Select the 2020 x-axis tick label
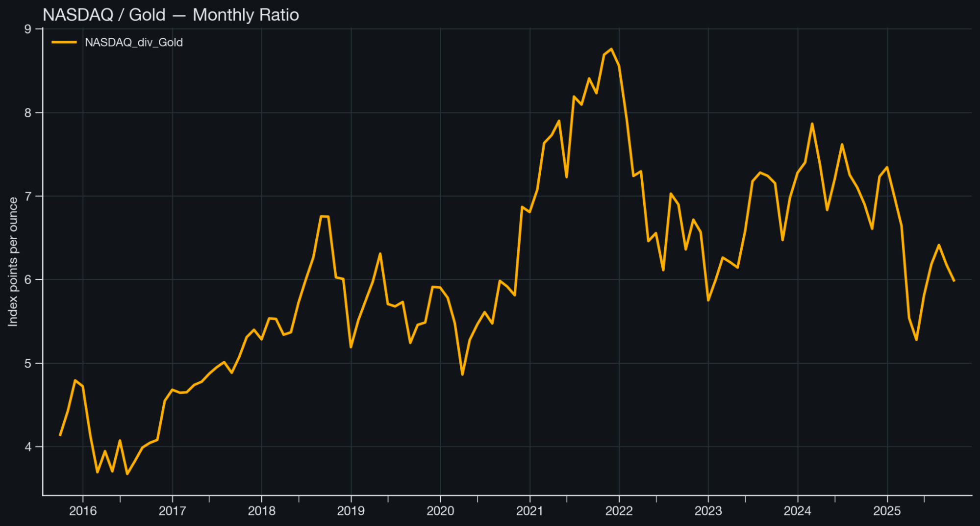The height and width of the screenshot is (526, 980). coord(440,511)
